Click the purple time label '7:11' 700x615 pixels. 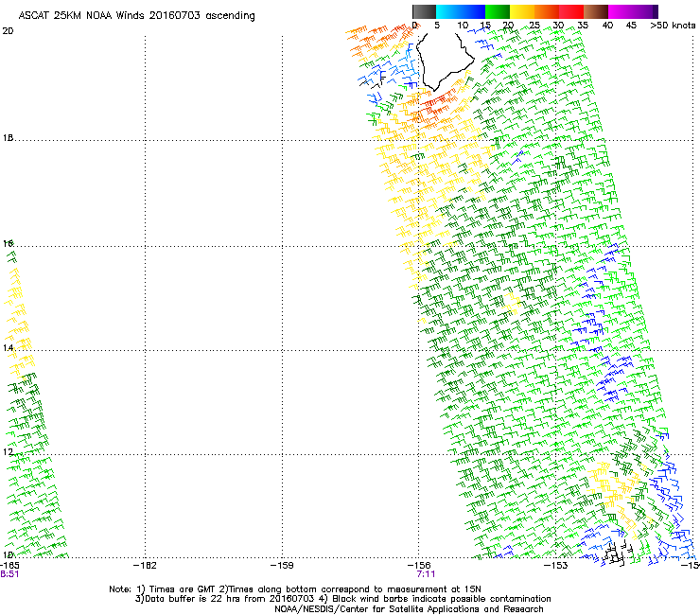pyautogui.click(x=426, y=574)
